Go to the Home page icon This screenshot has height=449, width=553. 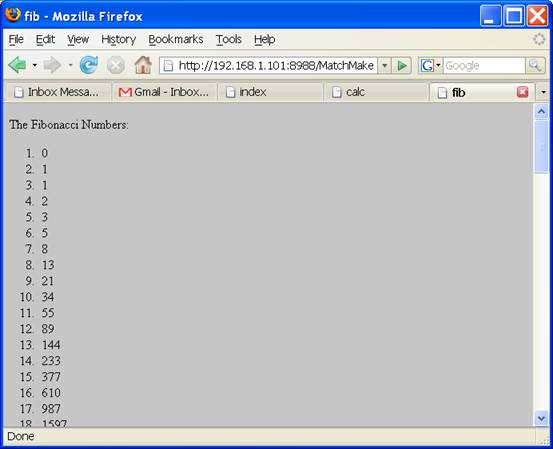(143, 65)
